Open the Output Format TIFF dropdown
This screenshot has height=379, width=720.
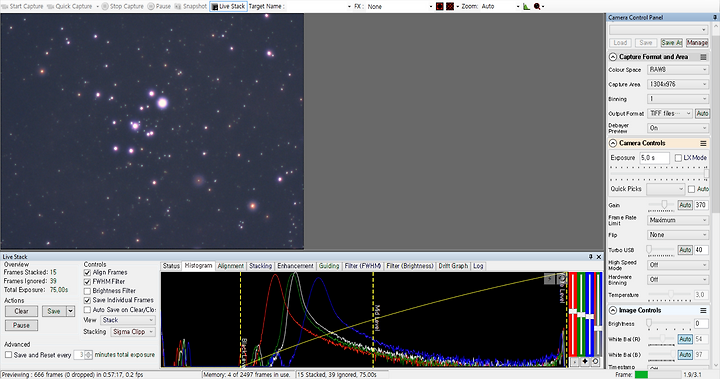tap(670, 113)
